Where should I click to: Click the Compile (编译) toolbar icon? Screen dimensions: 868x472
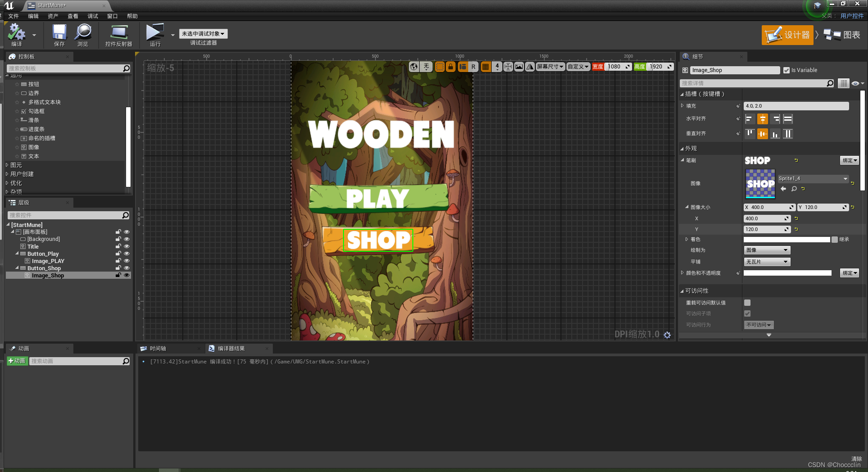[17, 32]
